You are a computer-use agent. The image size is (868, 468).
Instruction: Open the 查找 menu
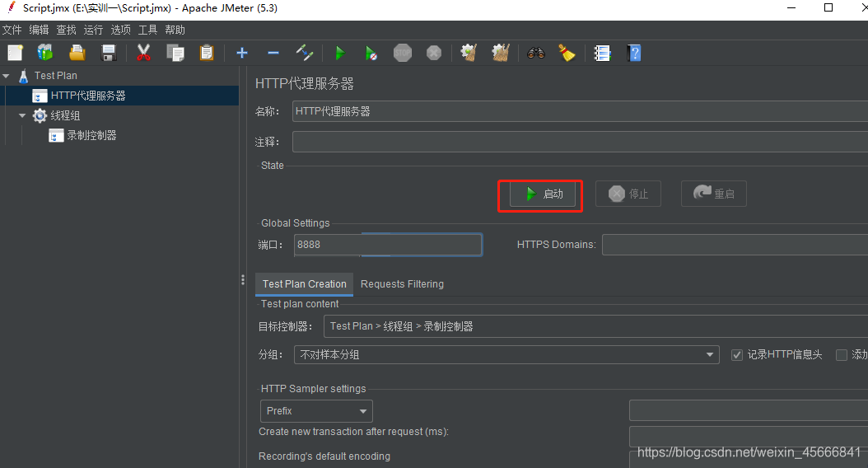point(66,30)
